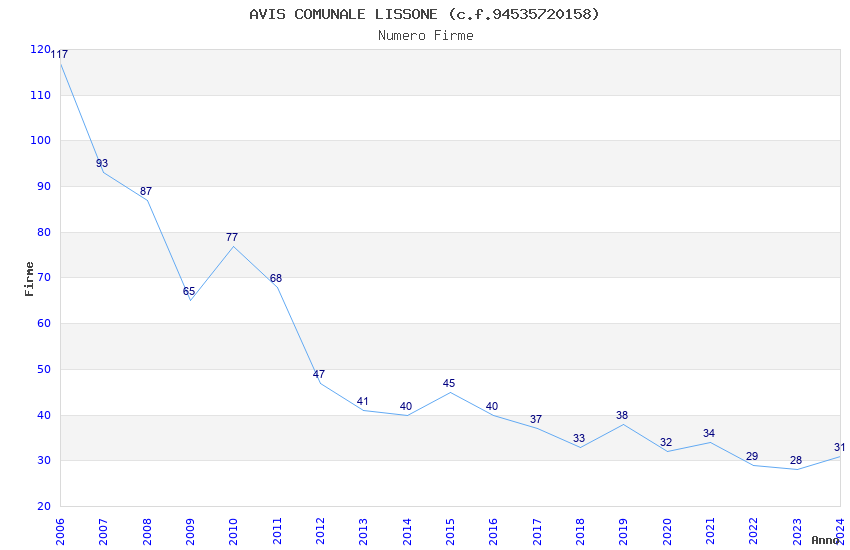
Task: Click the 2017 year tick label
Action: (x=537, y=532)
